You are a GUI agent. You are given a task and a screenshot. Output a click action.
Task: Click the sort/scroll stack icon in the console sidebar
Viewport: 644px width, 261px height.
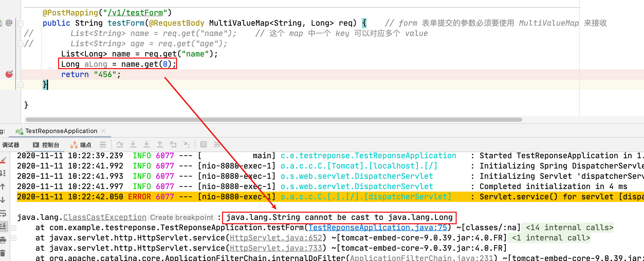click(3, 173)
